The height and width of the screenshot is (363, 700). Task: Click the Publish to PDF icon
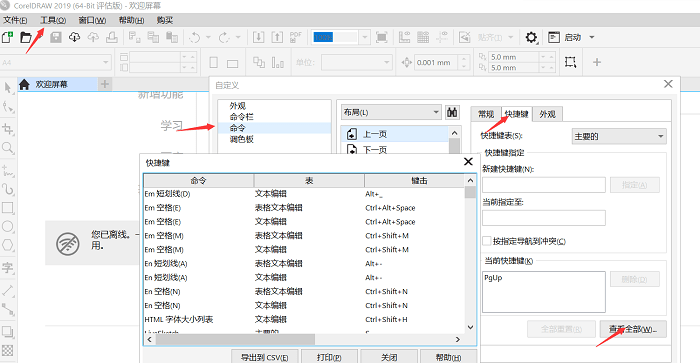296,37
